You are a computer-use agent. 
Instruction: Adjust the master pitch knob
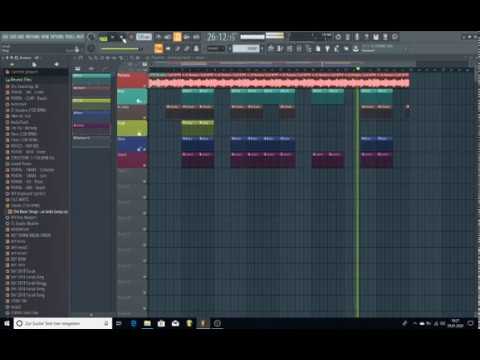click(91, 49)
